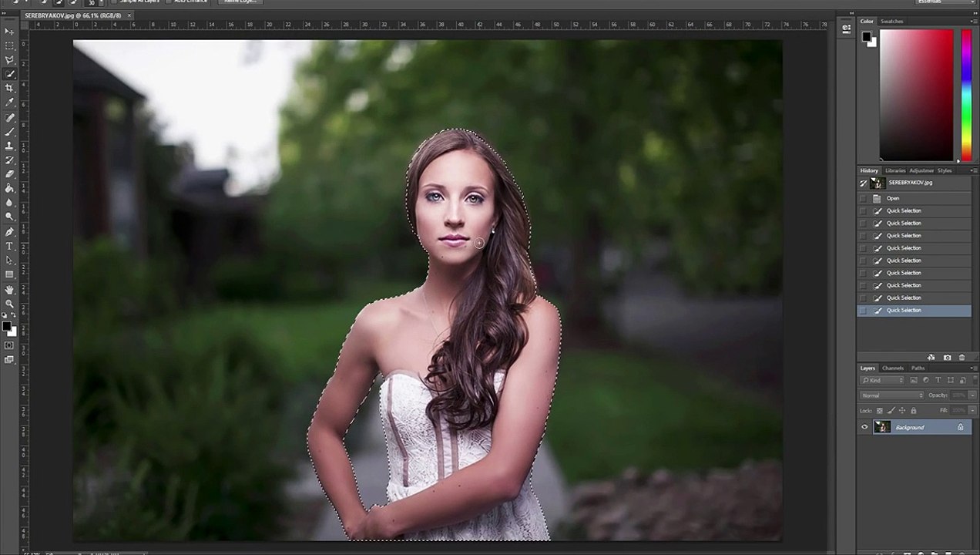Select the Quick Selection tool
The width and height of the screenshot is (980, 555).
(9, 74)
